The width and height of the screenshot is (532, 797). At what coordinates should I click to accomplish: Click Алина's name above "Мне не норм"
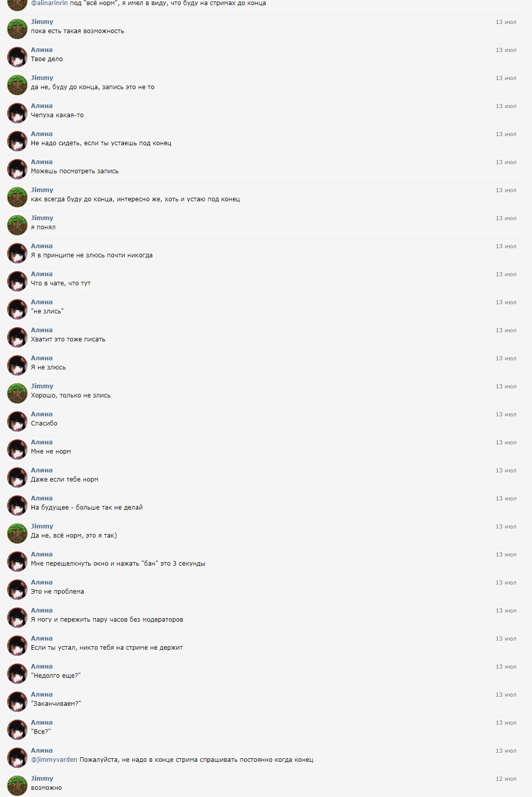tap(42, 442)
